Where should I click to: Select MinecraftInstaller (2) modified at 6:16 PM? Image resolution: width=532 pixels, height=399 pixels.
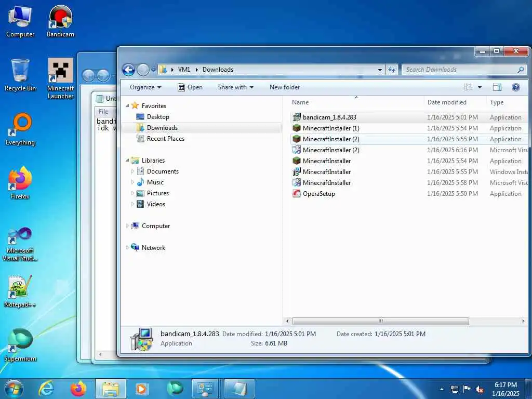[409, 150]
